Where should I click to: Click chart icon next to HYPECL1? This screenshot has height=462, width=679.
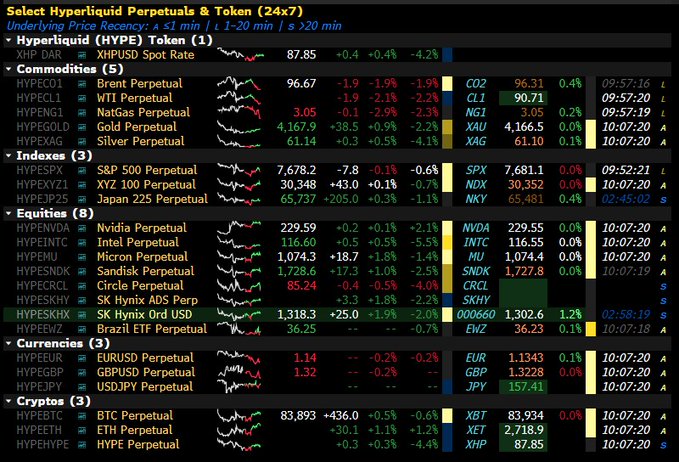[x=82, y=98]
